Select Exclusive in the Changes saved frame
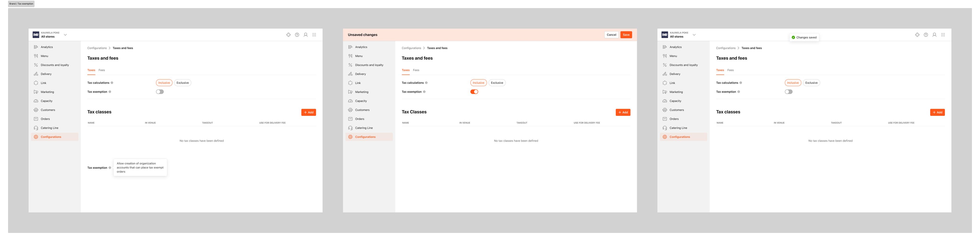980x241 pixels. 812,83
